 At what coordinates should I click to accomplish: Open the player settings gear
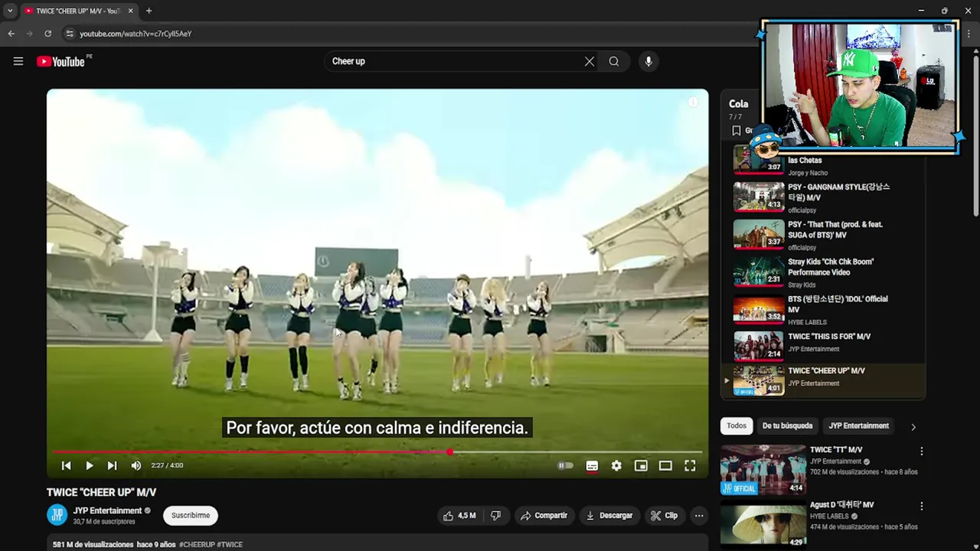pos(616,465)
